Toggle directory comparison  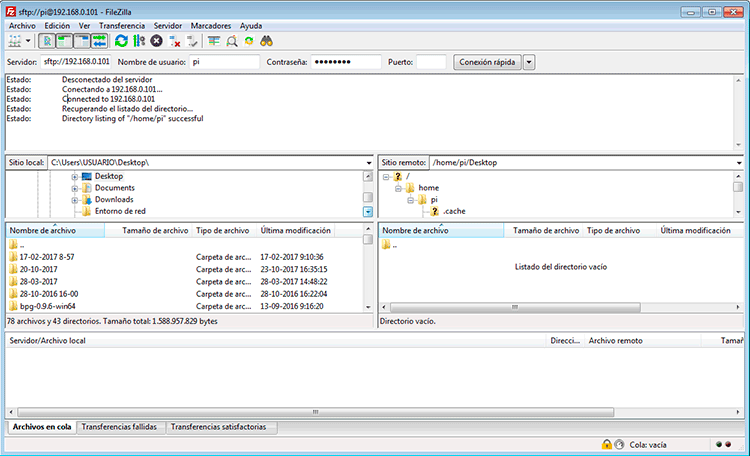click(232, 41)
